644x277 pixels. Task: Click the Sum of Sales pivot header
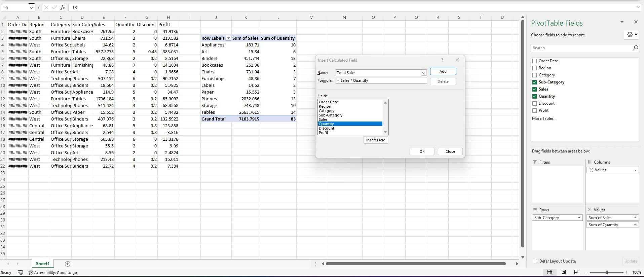pyautogui.click(x=245, y=38)
